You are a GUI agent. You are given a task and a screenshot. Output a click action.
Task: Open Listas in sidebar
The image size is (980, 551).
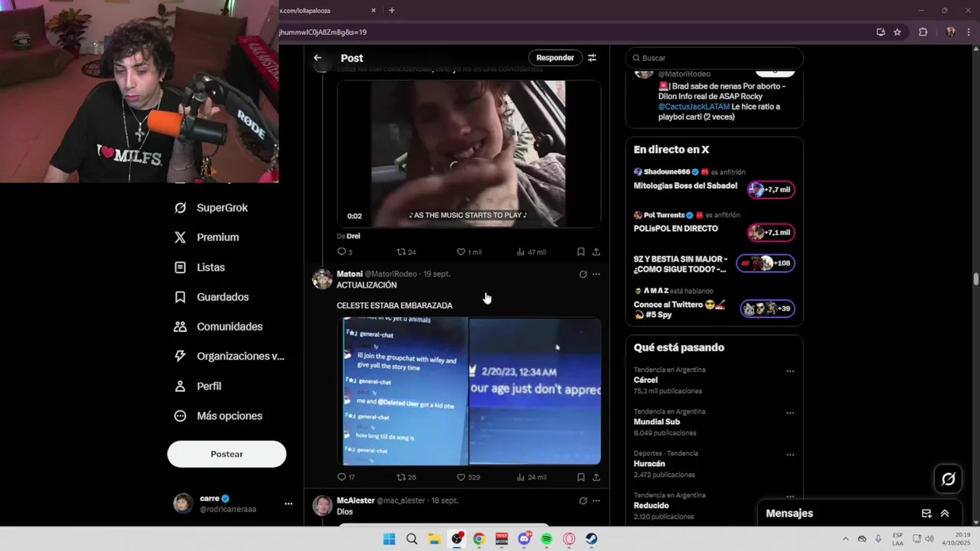(200, 267)
